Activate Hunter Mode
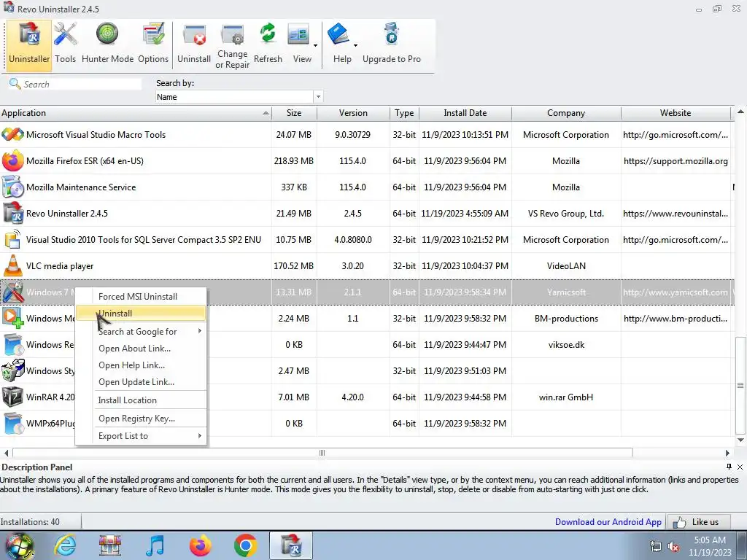Screen dimensions: 747x560 pyautogui.click(x=107, y=44)
